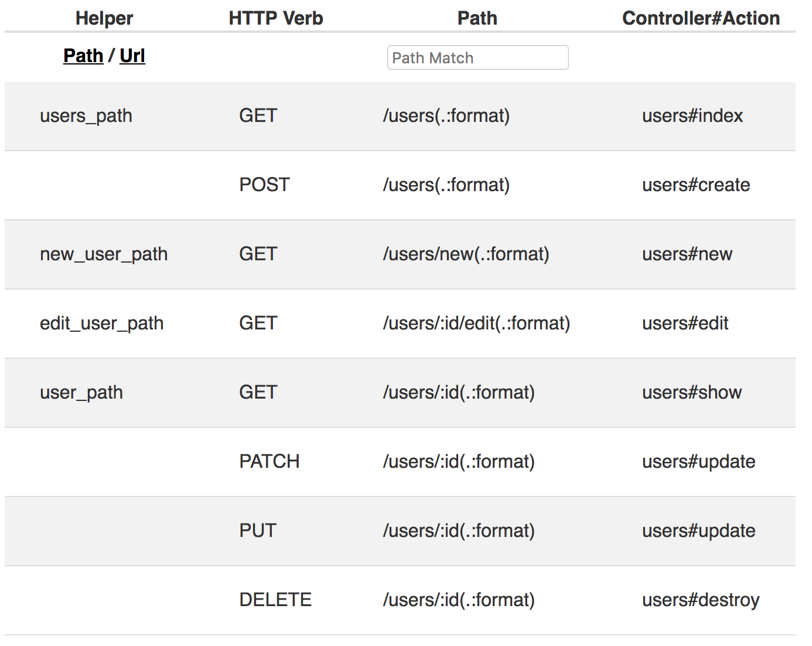Select the users_path helper cell
This screenshot has height=646, width=812.
tap(86, 116)
